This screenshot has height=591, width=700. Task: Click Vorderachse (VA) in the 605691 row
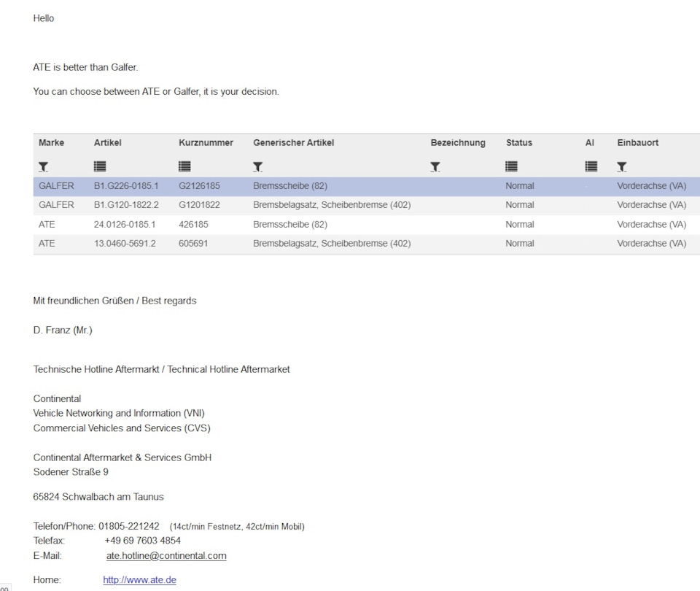point(651,244)
